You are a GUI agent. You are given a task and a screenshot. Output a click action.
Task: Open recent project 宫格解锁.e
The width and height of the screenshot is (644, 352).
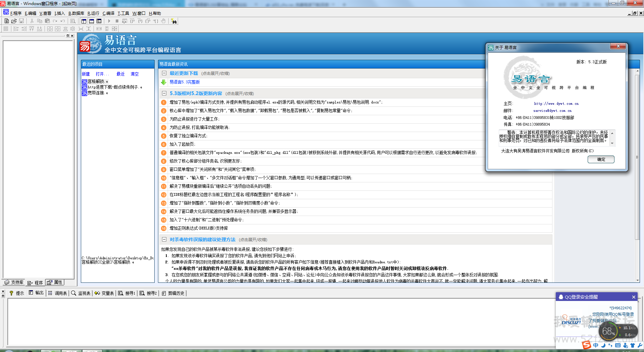95,82
